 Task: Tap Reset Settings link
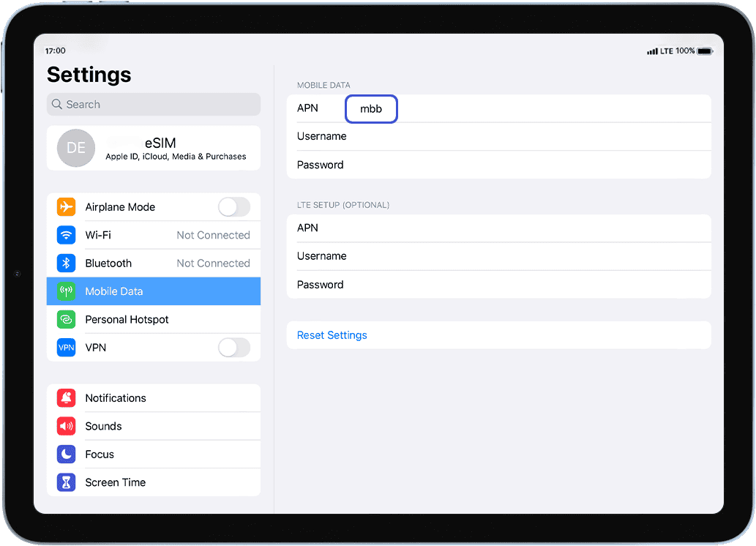pos(332,335)
